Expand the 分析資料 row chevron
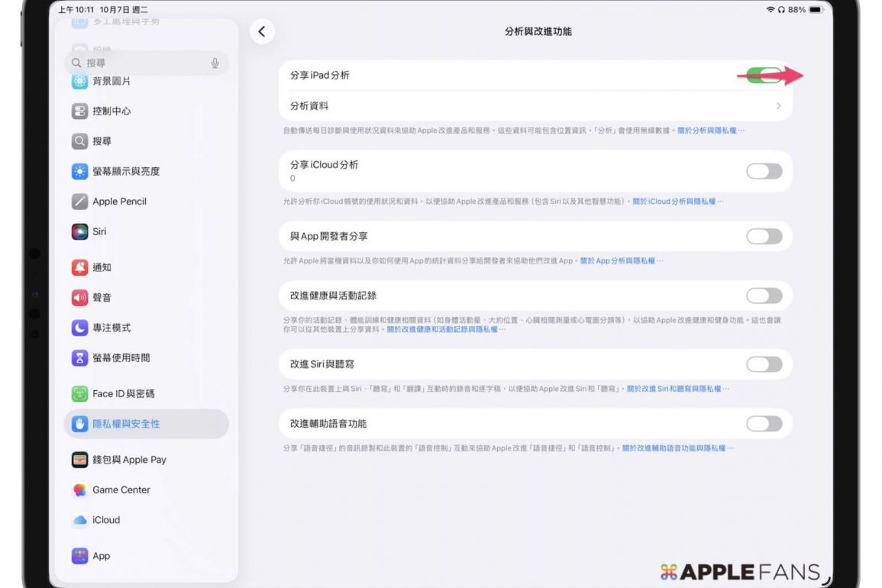882x588 pixels. (778, 106)
